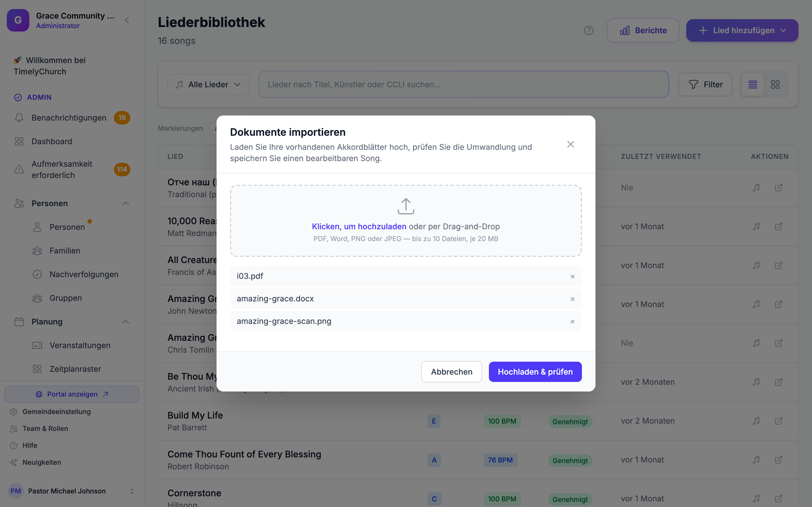Open sheet music icon for Build My Life
This screenshot has width=812, height=507.
[756, 421]
